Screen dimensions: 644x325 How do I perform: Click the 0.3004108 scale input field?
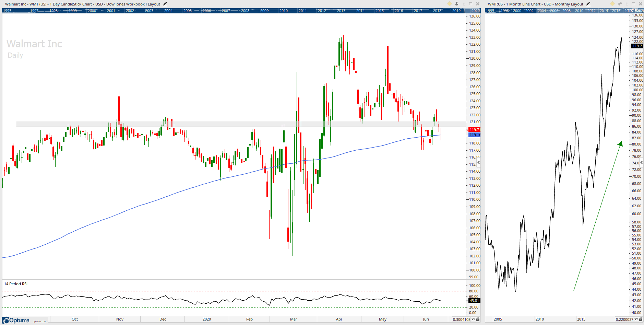[461, 320]
